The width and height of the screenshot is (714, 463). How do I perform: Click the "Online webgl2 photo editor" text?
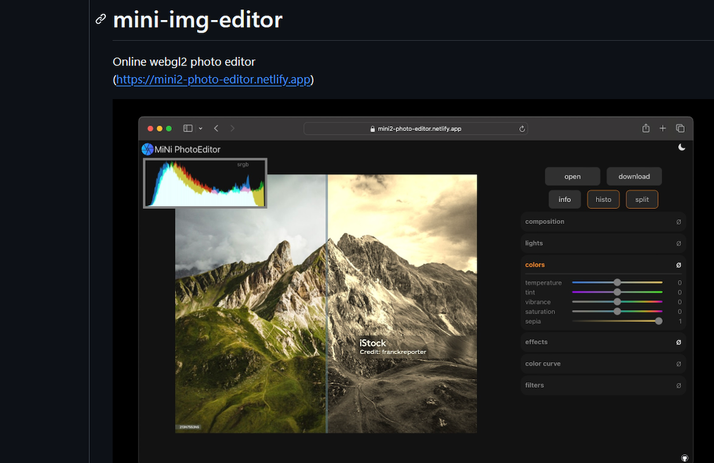pyautogui.click(x=184, y=62)
